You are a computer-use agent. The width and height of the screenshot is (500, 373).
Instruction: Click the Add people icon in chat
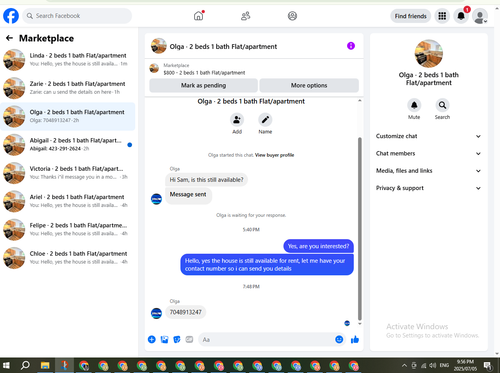(x=237, y=120)
